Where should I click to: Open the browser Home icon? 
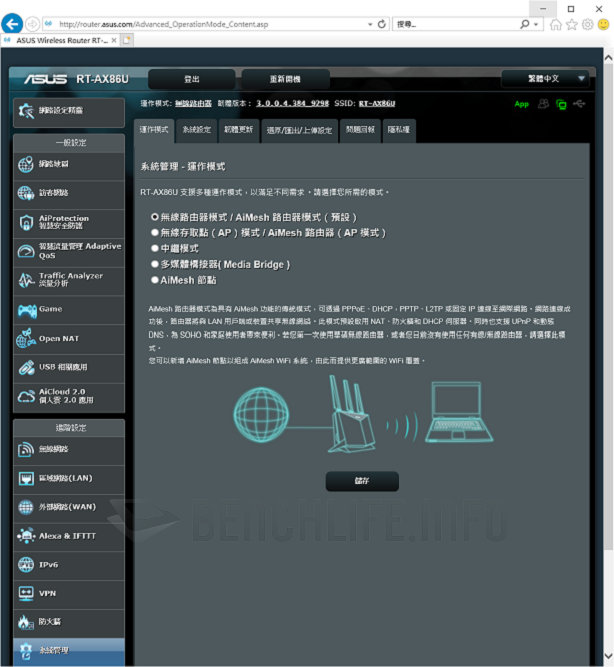point(555,24)
